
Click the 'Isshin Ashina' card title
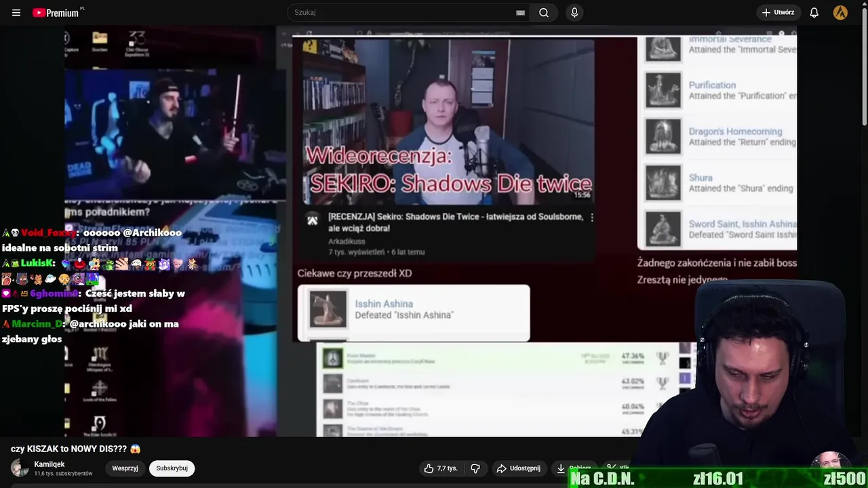pos(384,304)
